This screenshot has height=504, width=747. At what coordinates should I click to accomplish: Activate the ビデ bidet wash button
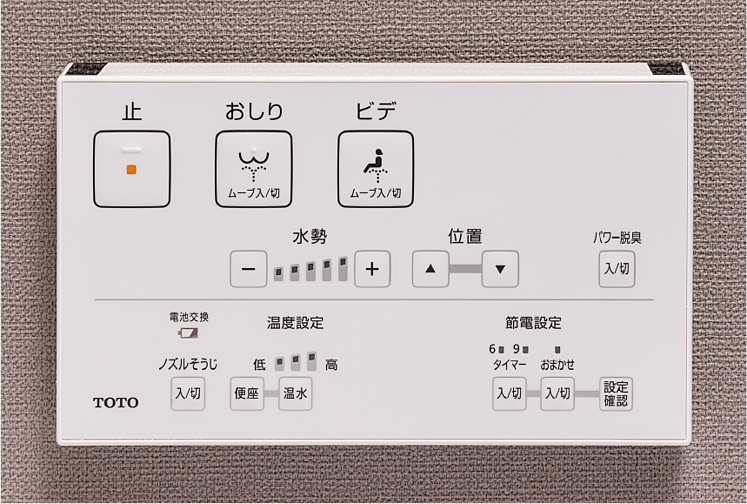[375, 169]
